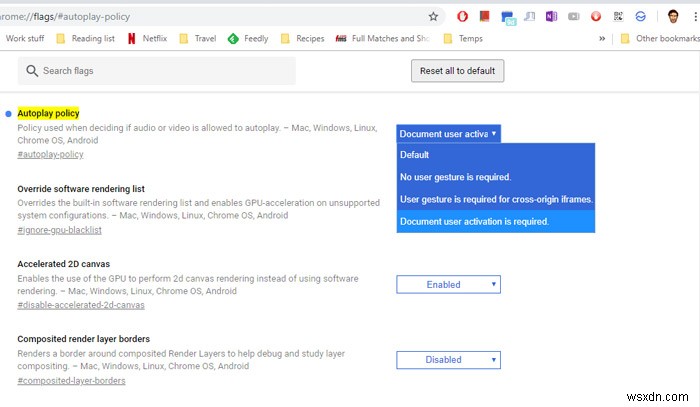Select the Default autoplay option
The width and height of the screenshot is (700, 407).
tap(496, 155)
